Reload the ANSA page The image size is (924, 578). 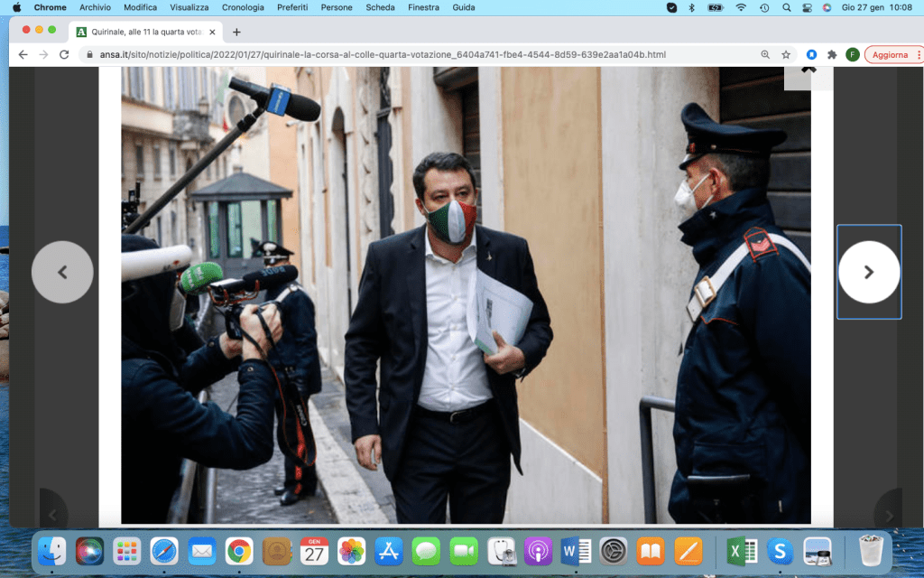pos(64,54)
